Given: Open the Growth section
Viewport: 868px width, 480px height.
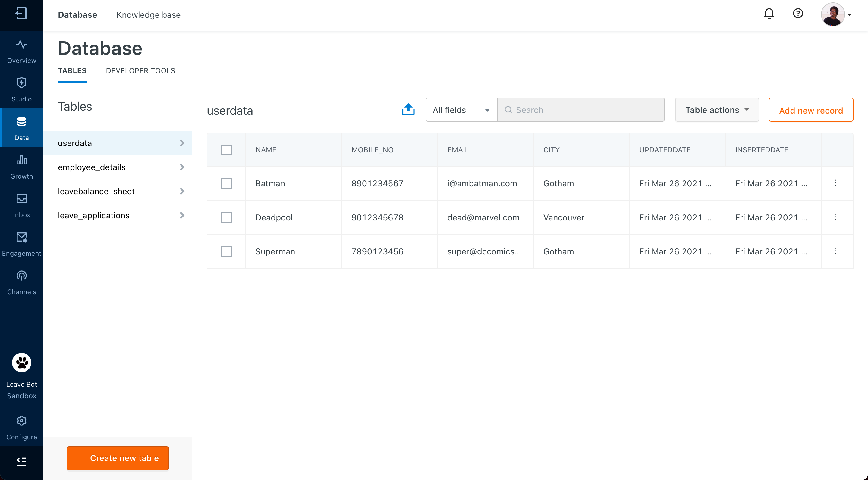Looking at the screenshot, I should tap(22, 167).
